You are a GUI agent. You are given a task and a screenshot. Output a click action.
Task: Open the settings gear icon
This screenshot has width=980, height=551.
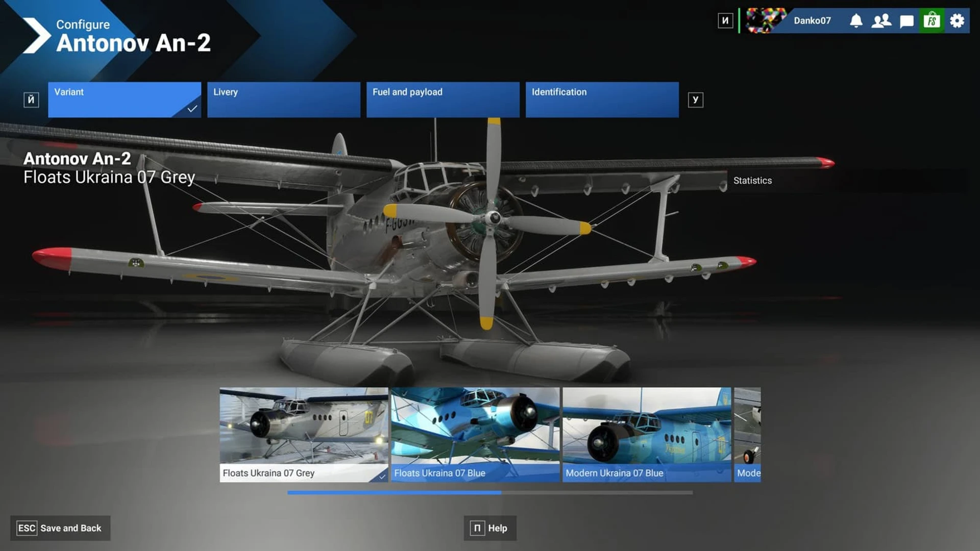pyautogui.click(x=957, y=21)
